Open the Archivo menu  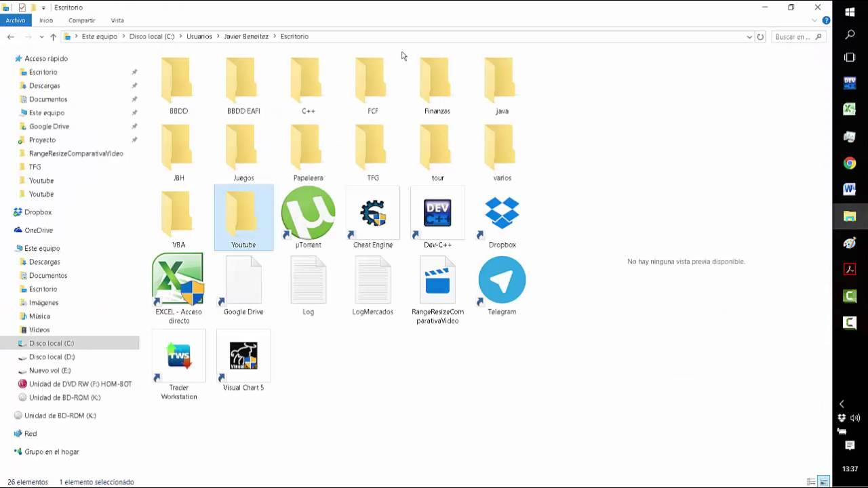(x=15, y=20)
